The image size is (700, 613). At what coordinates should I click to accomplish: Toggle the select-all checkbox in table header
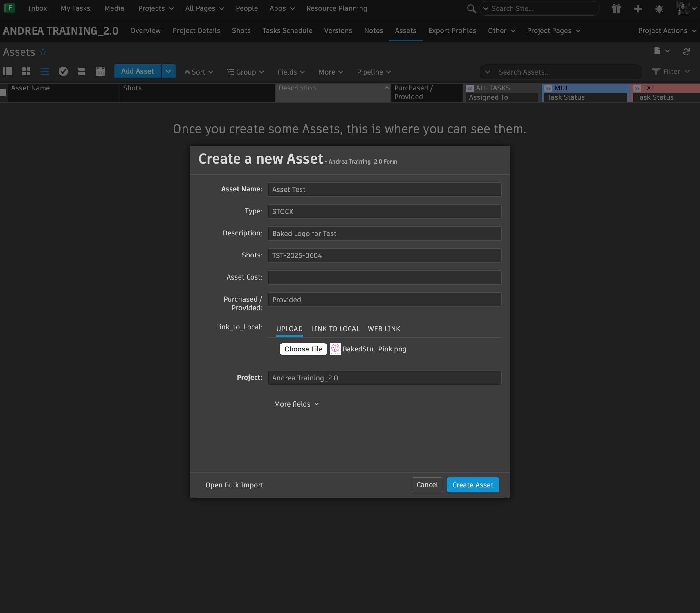click(3, 93)
